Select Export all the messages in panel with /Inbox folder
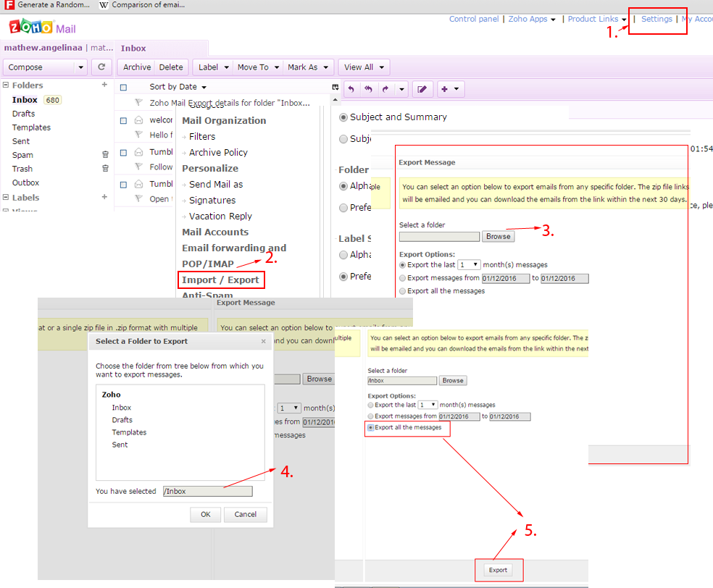 coord(370,427)
